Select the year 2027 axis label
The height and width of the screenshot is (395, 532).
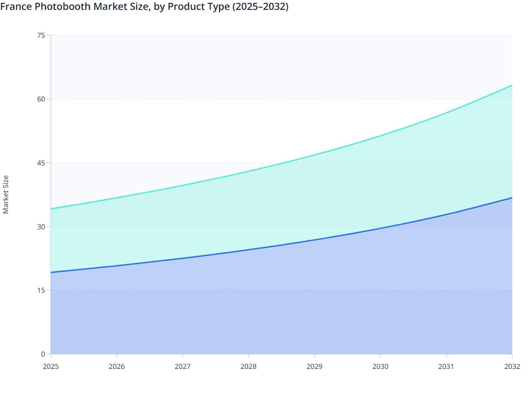[x=183, y=367]
